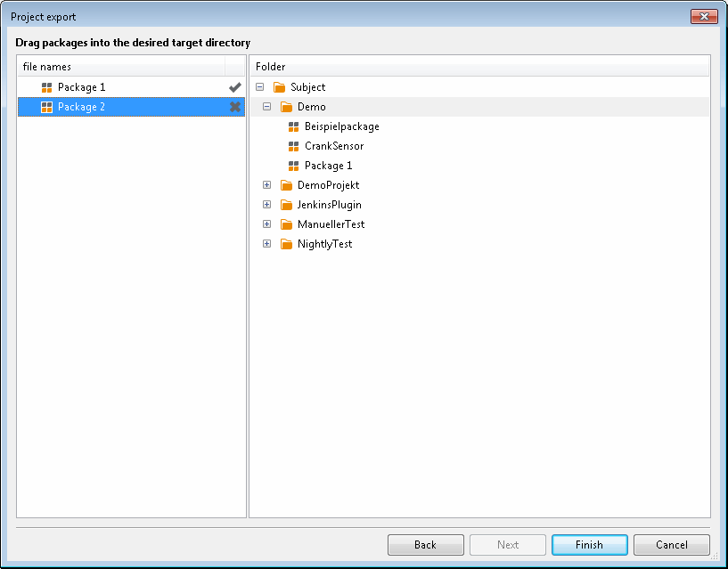Click the JenkinsPlugin folder icon

[x=286, y=205]
